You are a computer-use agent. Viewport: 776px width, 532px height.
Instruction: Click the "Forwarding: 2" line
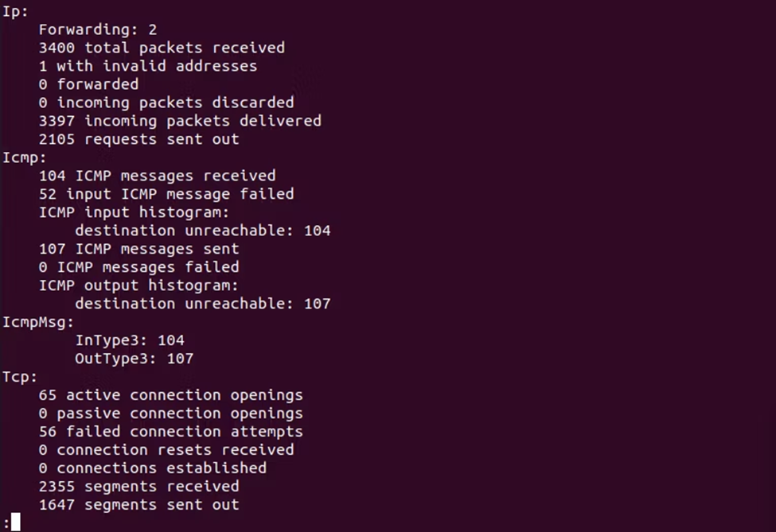(97, 29)
